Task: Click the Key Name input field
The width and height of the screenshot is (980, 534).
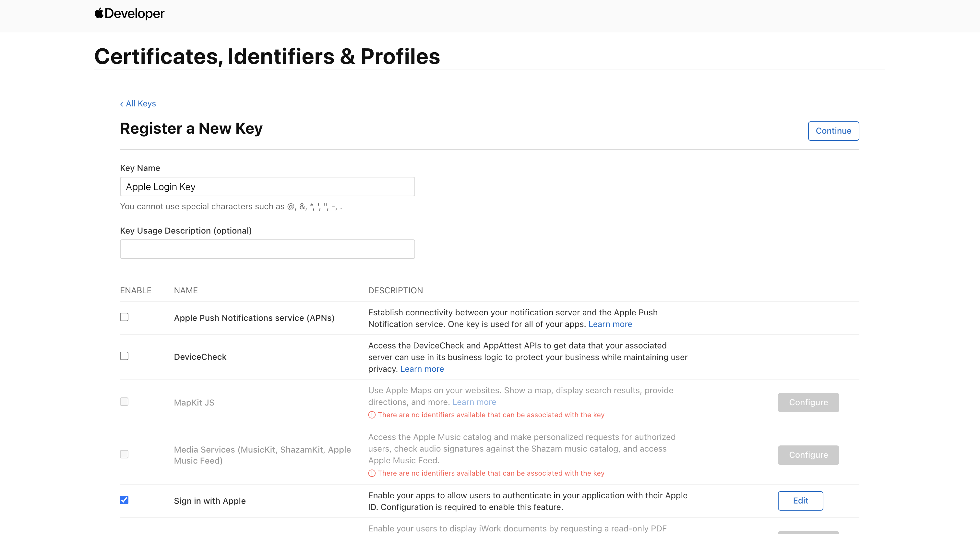Action: (x=267, y=187)
